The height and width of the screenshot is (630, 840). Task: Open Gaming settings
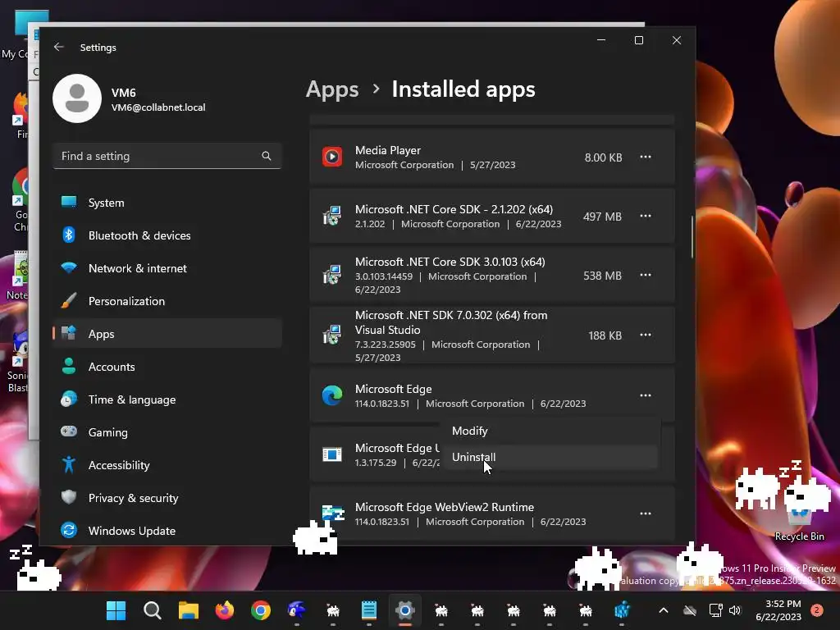point(167,431)
